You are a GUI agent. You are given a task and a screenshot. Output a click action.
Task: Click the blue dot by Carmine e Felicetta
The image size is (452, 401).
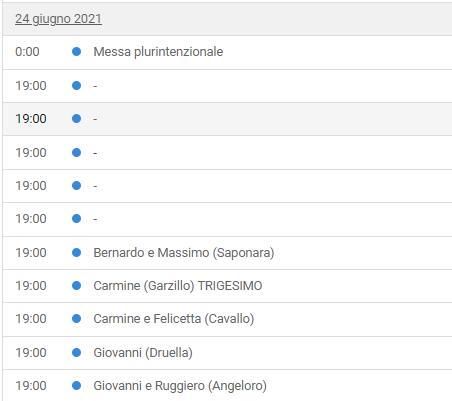(x=76, y=319)
